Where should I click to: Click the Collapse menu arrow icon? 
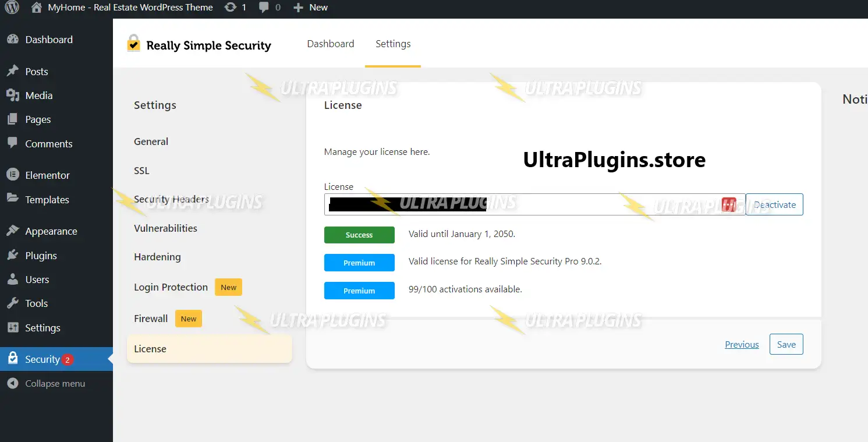point(13,383)
